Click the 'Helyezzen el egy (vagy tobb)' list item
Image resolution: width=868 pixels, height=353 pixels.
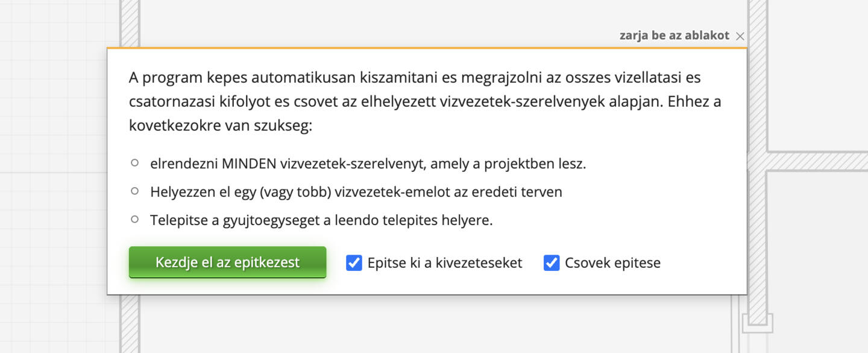pos(356,192)
